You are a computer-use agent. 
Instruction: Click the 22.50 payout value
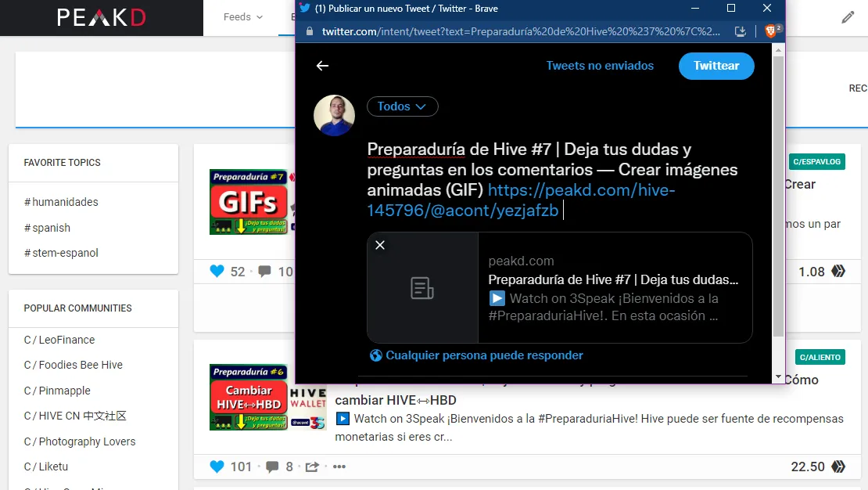click(x=808, y=467)
